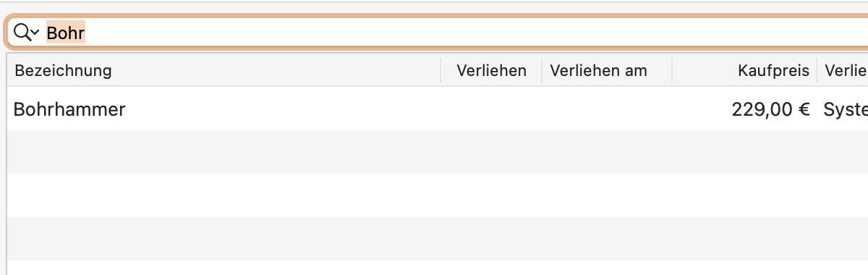This screenshot has height=275, width=868.
Task: Click divider between Verliehen and "Verliehen am" headers
Action: pyautogui.click(x=542, y=71)
